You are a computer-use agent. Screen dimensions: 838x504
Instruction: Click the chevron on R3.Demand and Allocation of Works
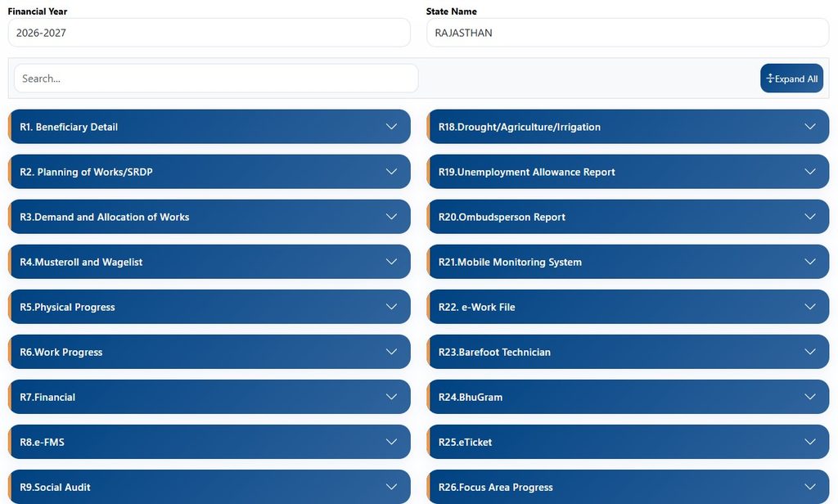tap(391, 217)
